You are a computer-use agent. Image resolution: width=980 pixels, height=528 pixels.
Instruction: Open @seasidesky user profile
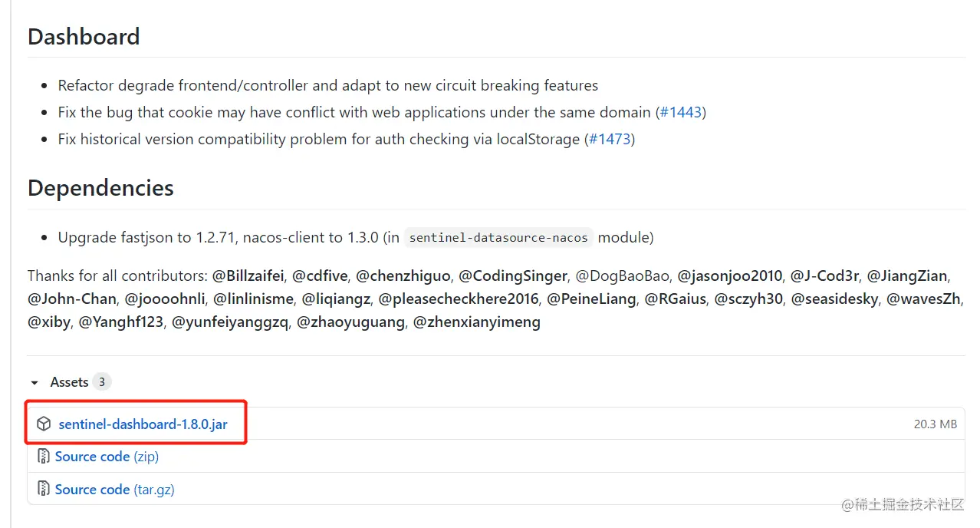coord(834,299)
